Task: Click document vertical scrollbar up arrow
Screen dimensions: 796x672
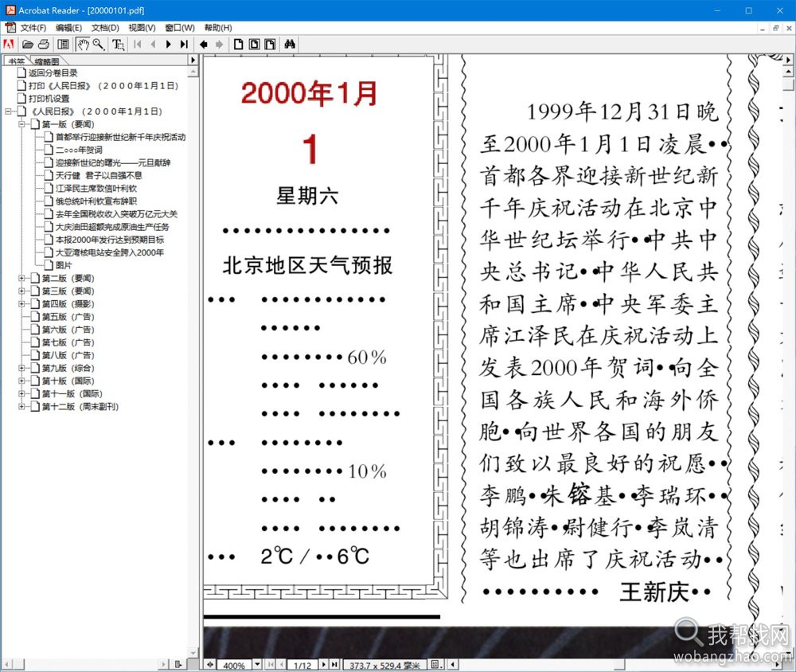Action: pyautogui.click(x=788, y=72)
